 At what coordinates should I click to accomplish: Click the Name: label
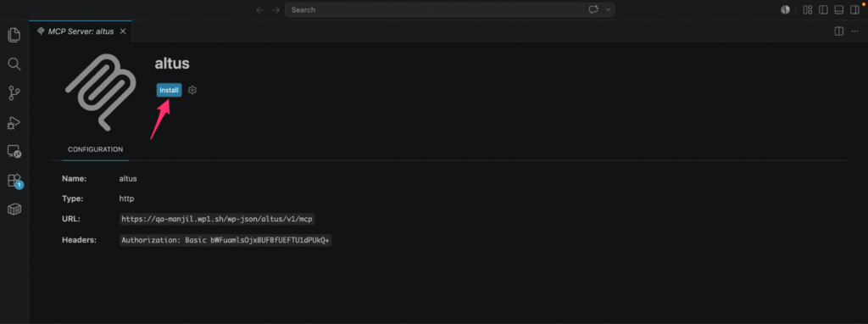coord(74,179)
